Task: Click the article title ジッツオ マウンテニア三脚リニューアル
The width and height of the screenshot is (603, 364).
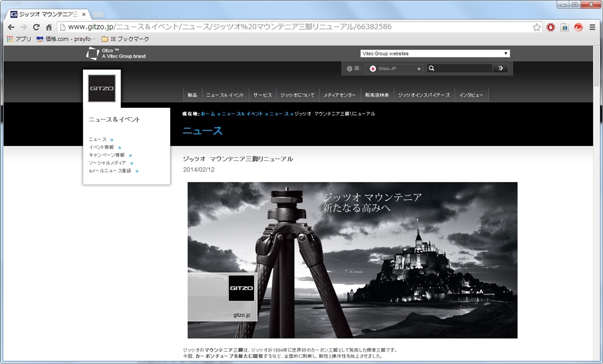Action: pyautogui.click(x=238, y=158)
